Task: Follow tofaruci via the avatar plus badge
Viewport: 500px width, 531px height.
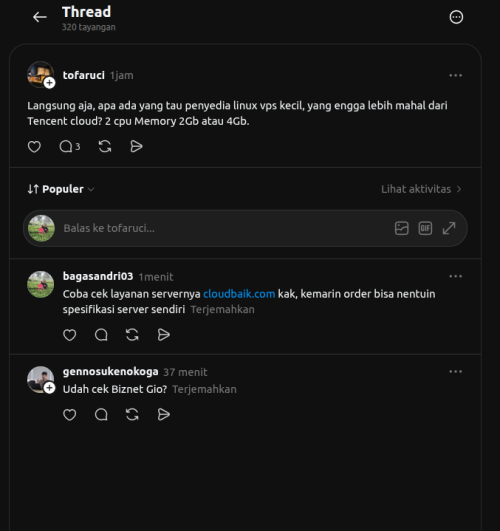Action: coord(49,83)
